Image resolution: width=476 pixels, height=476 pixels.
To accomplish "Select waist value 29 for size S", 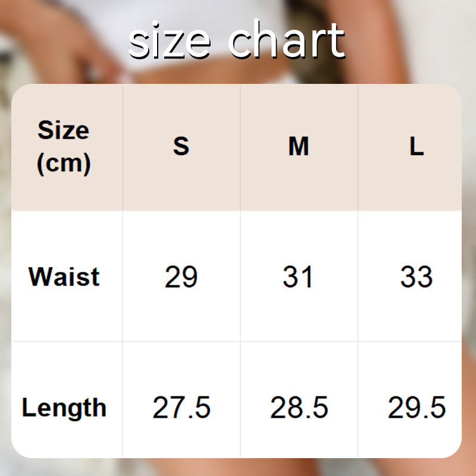I will [181, 277].
